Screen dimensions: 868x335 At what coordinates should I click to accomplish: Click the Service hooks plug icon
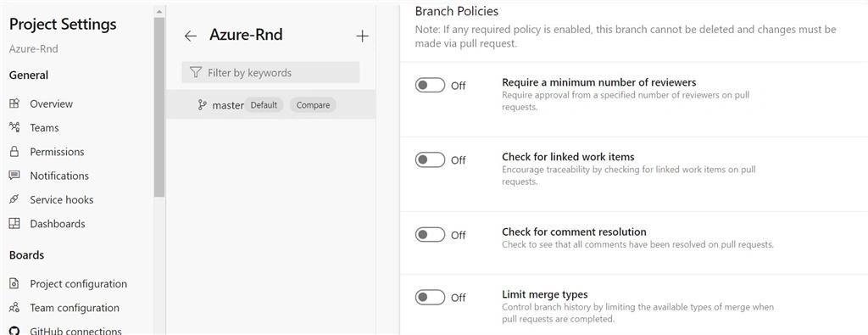[x=14, y=199]
